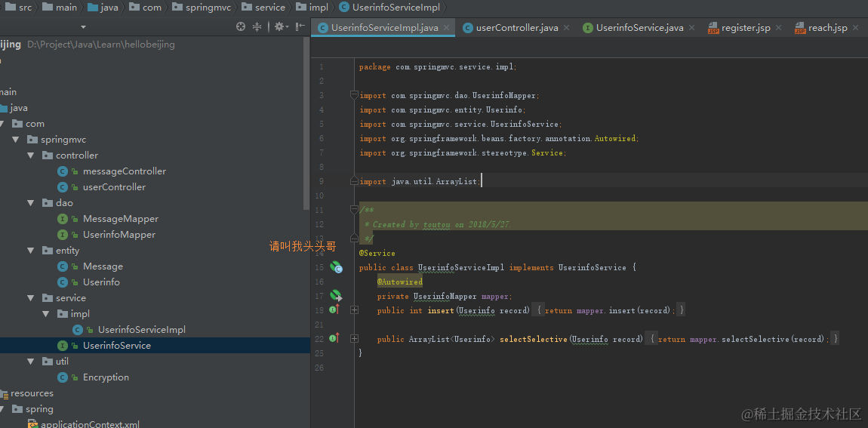Click Collapse All icon in project panel
The image size is (868, 428).
[x=257, y=26]
